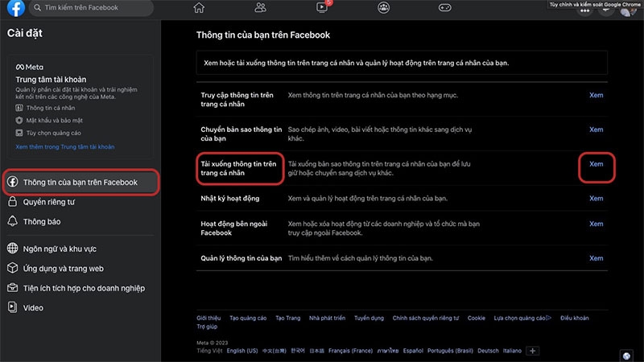The height and width of the screenshot is (362, 644).
Task: Open 'Quyền riêng tư' settings
Action: [x=49, y=202]
